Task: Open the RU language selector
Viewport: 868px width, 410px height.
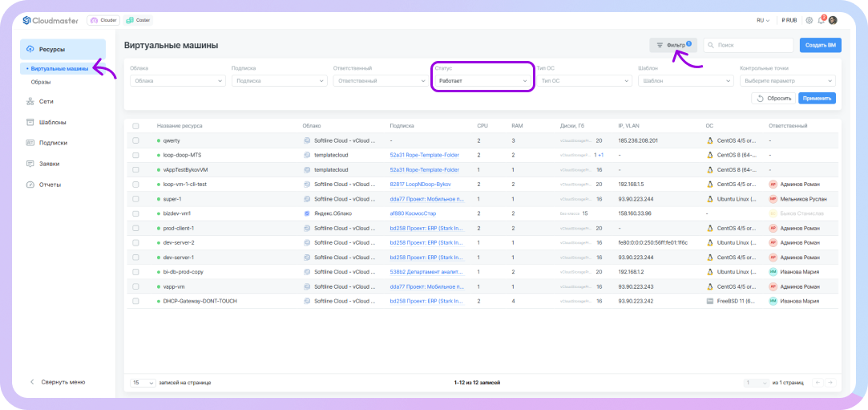Action: click(762, 20)
